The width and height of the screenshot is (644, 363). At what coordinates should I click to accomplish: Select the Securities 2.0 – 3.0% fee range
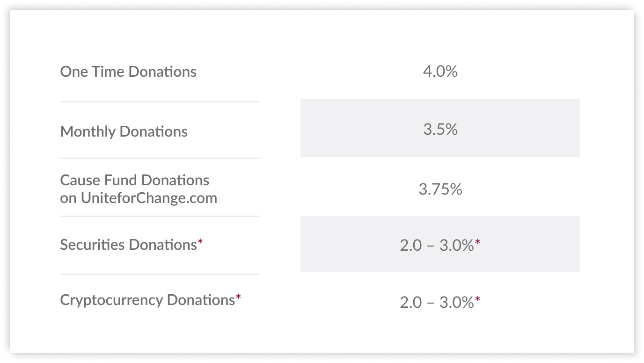pos(436,245)
